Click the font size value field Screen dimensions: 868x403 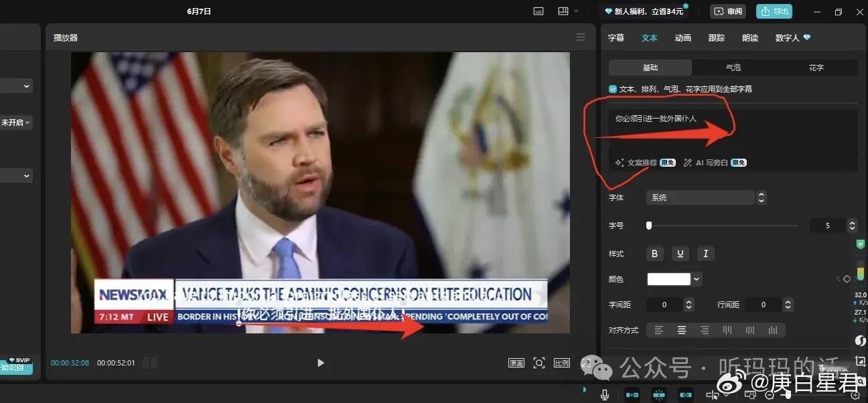pos(828,226)
